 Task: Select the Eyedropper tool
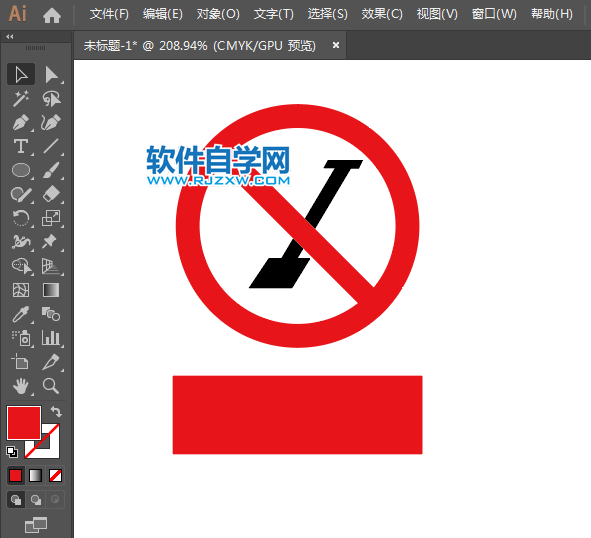[x=21, y=314]
